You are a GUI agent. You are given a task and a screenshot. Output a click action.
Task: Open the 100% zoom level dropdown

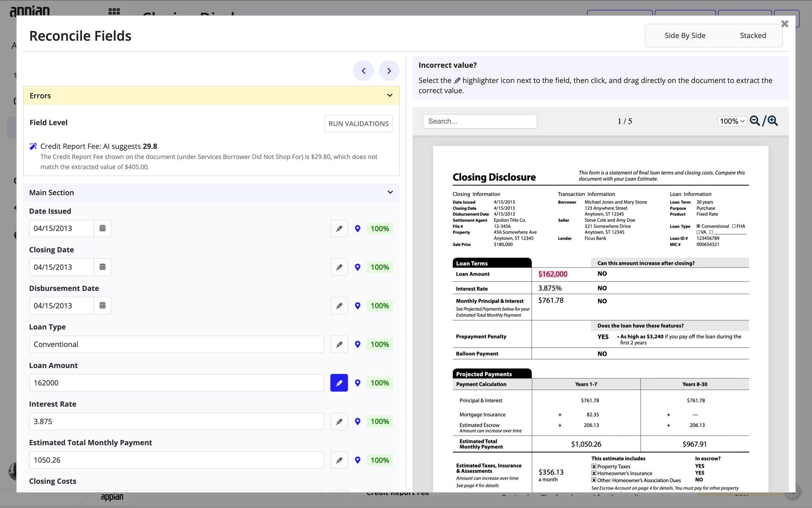point(732,121)
